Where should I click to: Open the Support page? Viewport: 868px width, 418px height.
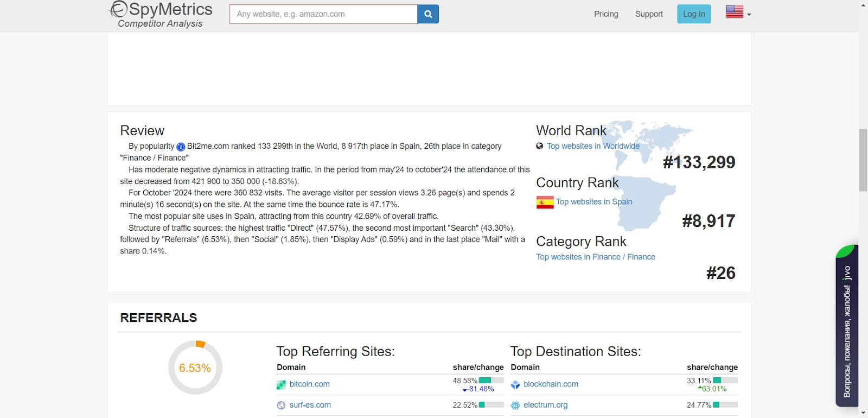[x=649, y=14]
